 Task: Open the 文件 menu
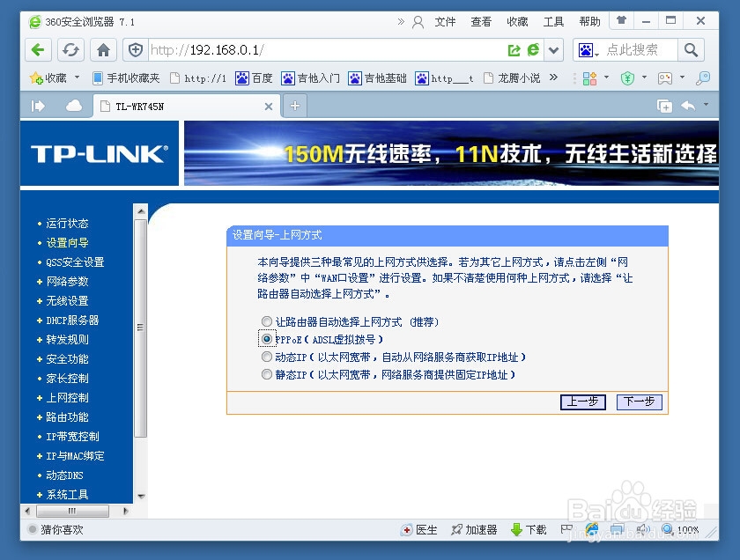click(x=445, y=22)
